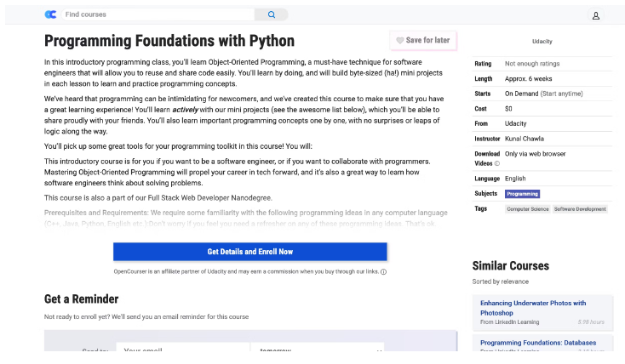
Task: Click the search magnifier button
Action: (272, 14)
